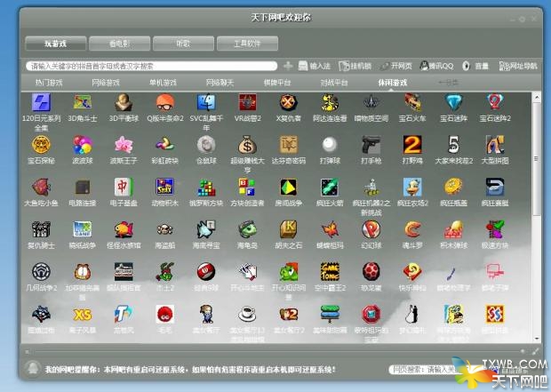Open 波波球 colorful balls game
The width and height of the screenshot is (551, 392).
(83, 145)
